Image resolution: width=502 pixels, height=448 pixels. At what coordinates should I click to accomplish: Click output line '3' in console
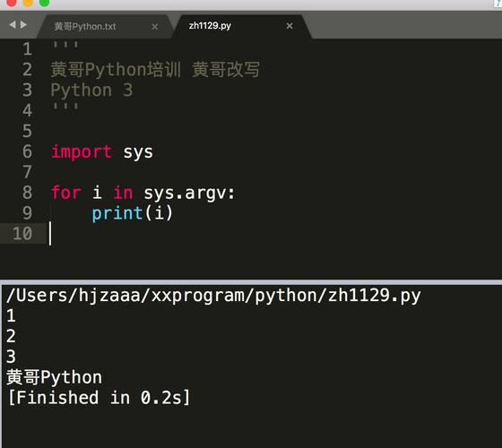tap(11, 357)
